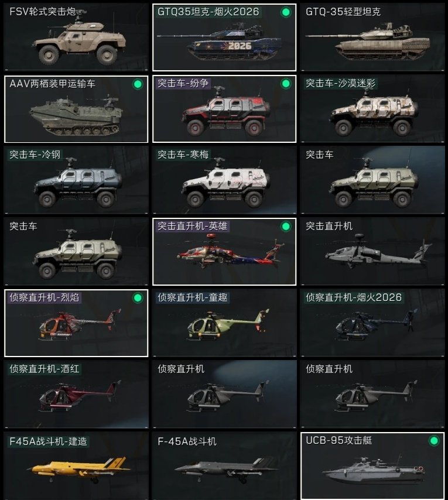
Task: Click the green dot on UCB-95攻击艇
Action: click(x=433, y=441)
